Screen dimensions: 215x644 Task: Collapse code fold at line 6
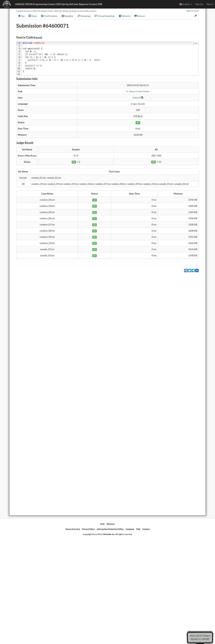(21, 57)
